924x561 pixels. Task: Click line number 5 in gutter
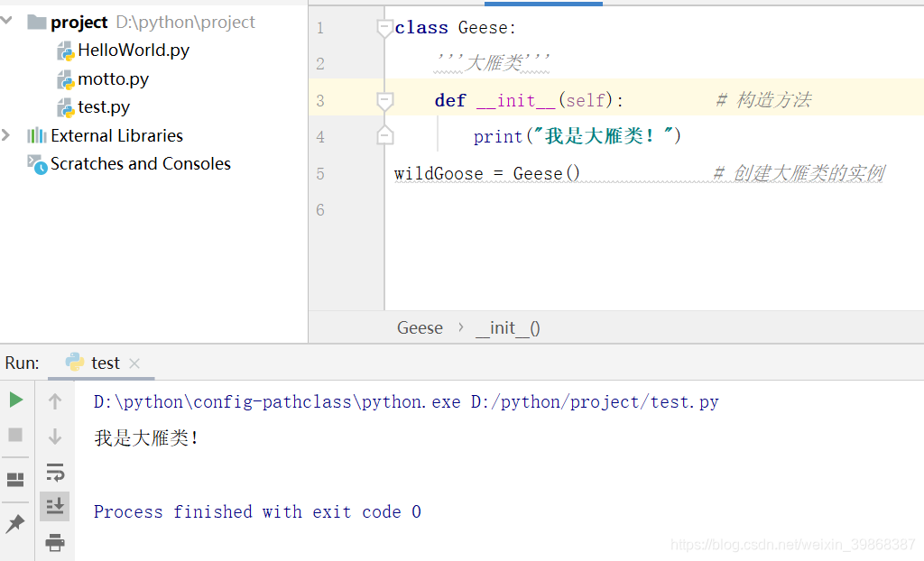(x=320, y=174)
